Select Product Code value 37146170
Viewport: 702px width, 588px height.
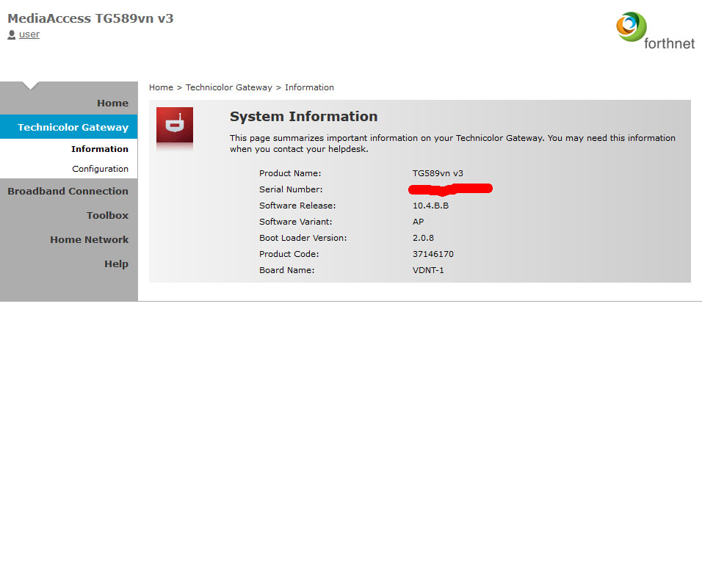pyautogui.click(x=433, y=254)
